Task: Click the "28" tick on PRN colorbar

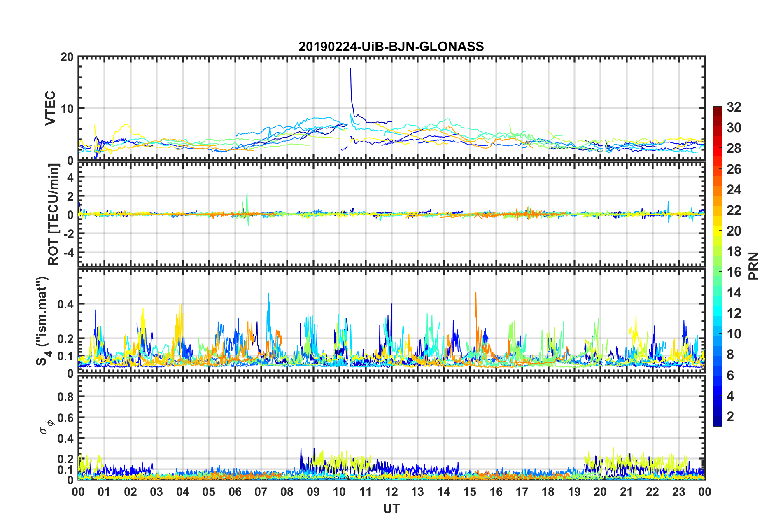Action: pyautogui.click(x=734, y=148)
